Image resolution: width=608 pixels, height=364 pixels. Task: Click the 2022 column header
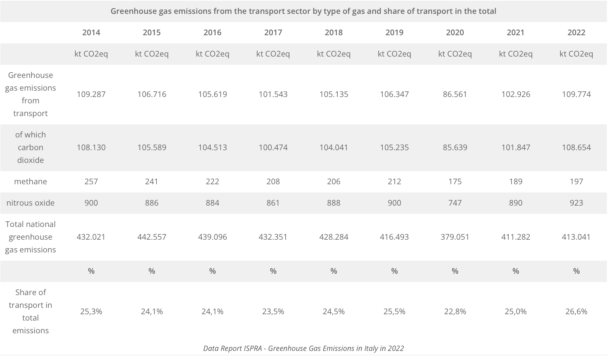pyautogui.click(x=576, y=33)
